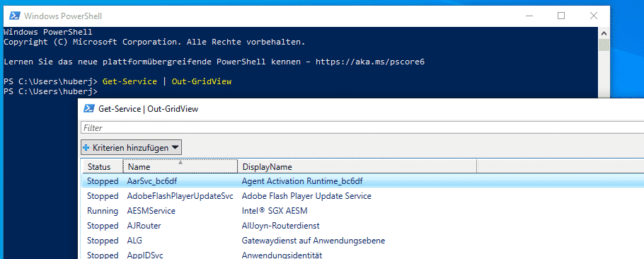Screen dimensions: 644x259
Task: Select the AppIDSvc name cell
Action: [145, 255]
